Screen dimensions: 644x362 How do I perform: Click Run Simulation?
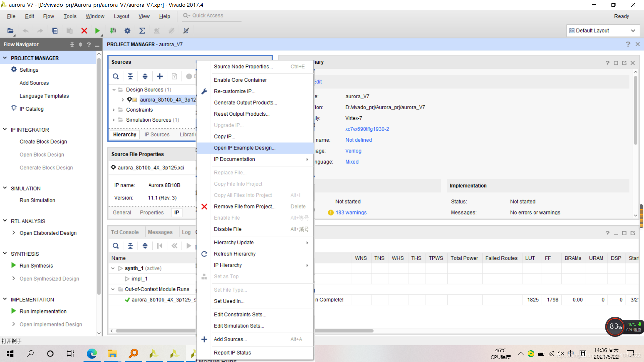tap(37, 200)
